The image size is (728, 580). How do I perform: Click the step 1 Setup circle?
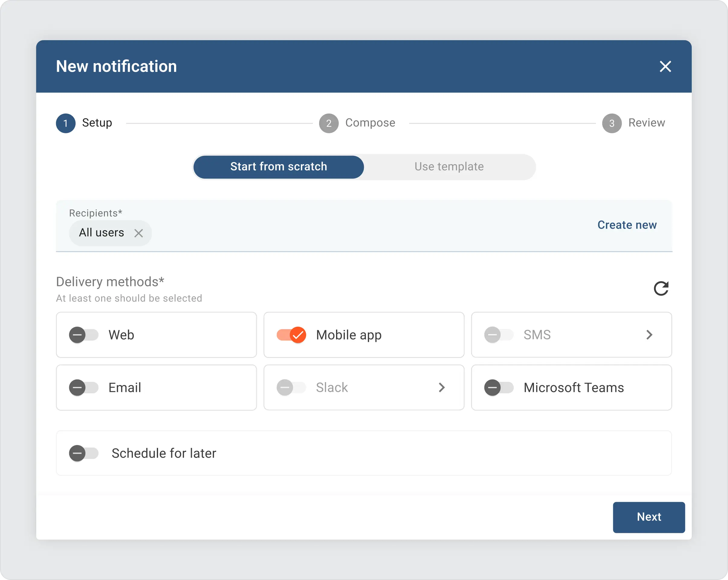(x=66, y=123)
